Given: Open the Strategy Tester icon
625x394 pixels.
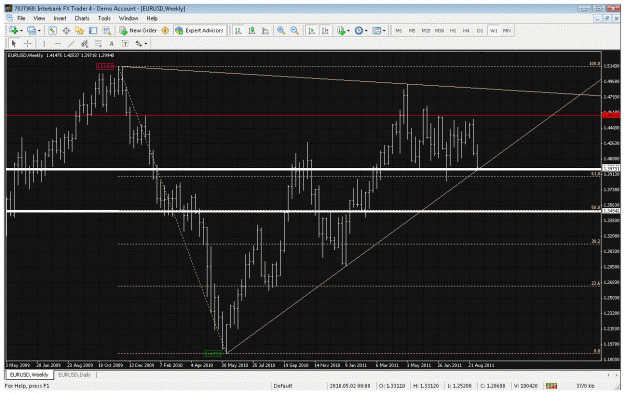Looking at the screenshot, I should click(107, 31).
